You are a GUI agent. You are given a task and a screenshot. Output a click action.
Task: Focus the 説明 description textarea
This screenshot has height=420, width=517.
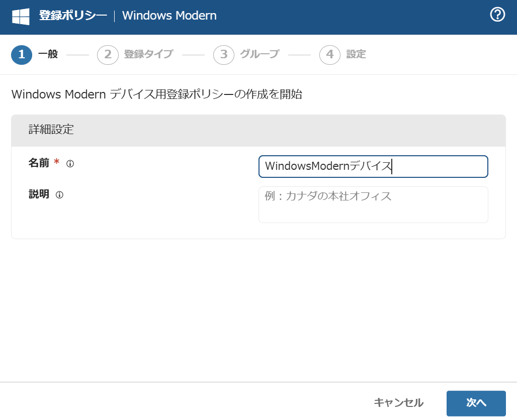tap(373, 204)
